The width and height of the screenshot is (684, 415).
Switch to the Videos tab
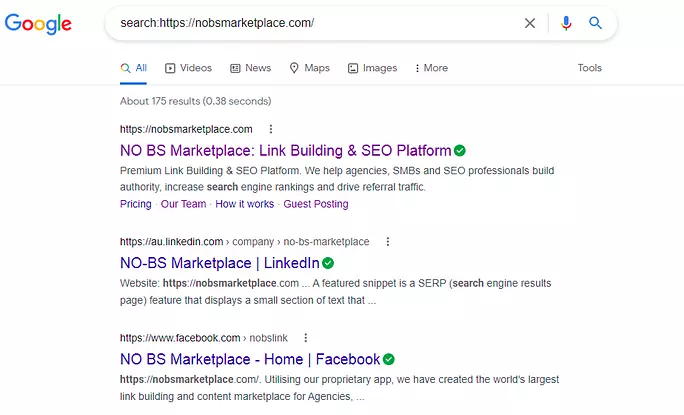pyautogui.click(x=188, y=68)
